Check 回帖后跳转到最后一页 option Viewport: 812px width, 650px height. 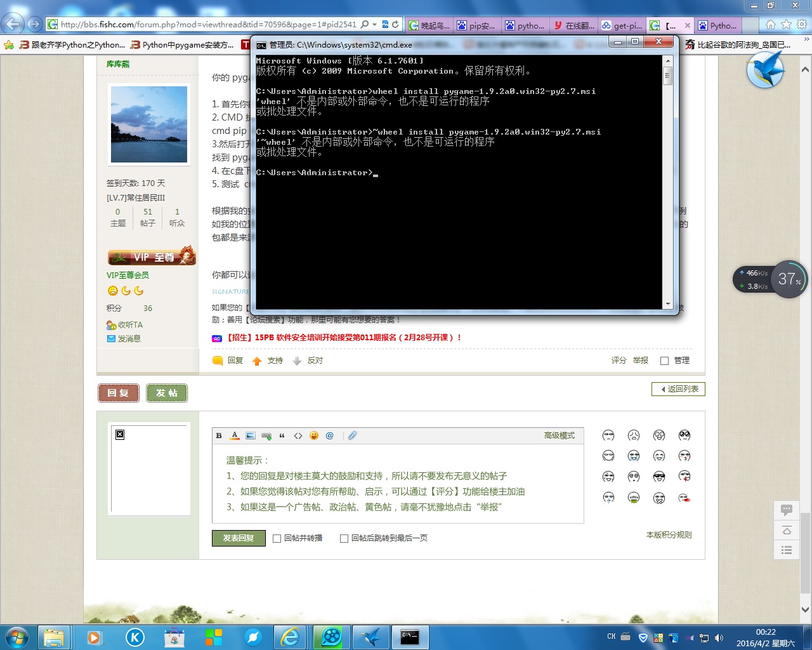[x=344, y=538]
